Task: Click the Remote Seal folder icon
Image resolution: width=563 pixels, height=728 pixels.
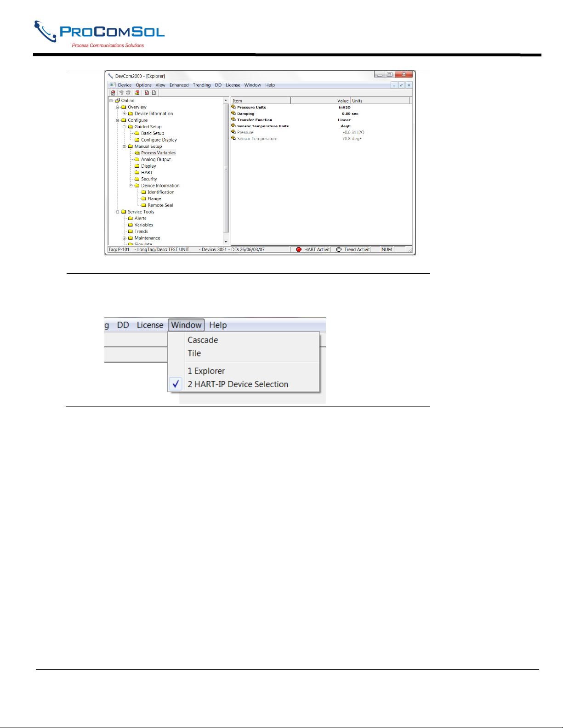Action: 144,205
